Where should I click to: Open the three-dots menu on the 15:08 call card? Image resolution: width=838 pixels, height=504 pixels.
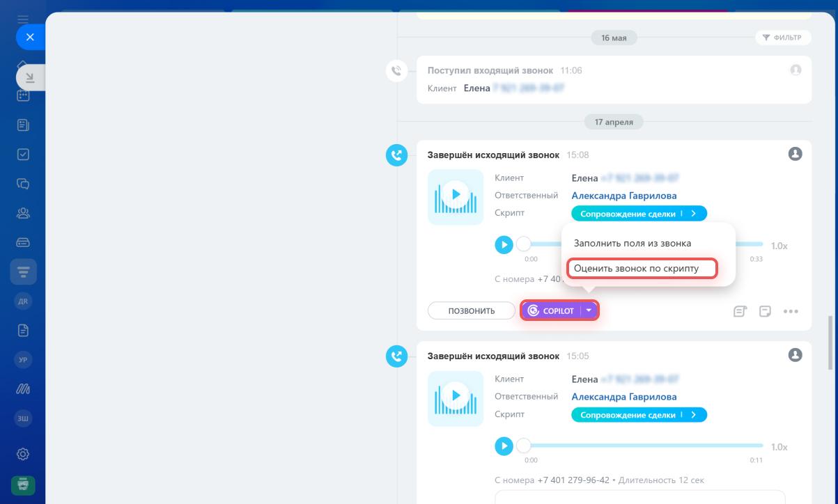click(791, 311)
